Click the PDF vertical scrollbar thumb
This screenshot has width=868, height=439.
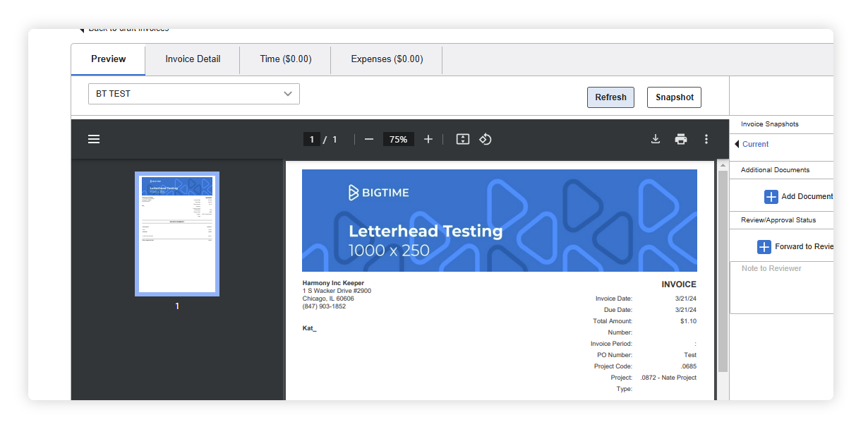click(x=723, y=271)
